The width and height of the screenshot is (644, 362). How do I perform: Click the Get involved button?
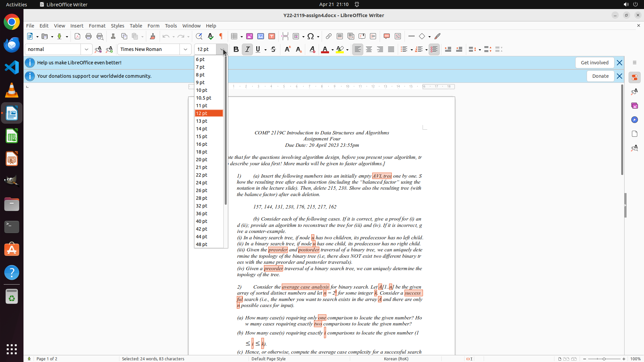tap(594, 63)
